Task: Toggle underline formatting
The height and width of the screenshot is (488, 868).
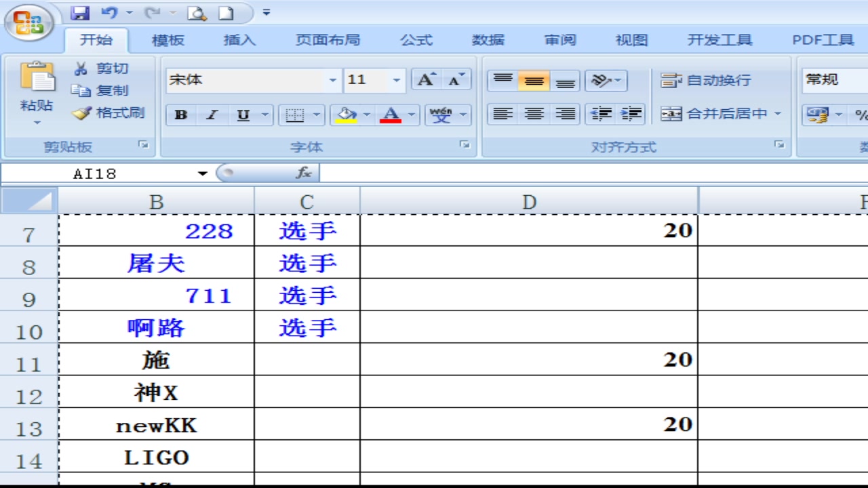Action: 243,115
